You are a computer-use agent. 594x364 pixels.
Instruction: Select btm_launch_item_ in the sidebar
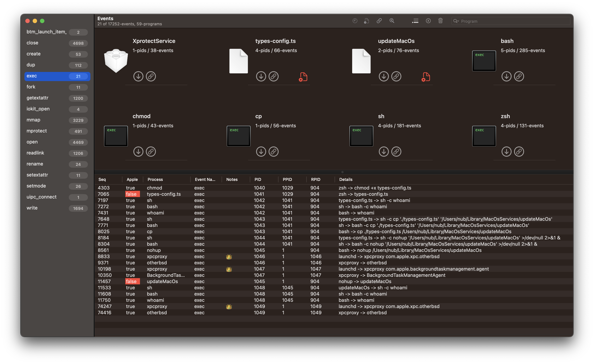click(57, 32)
